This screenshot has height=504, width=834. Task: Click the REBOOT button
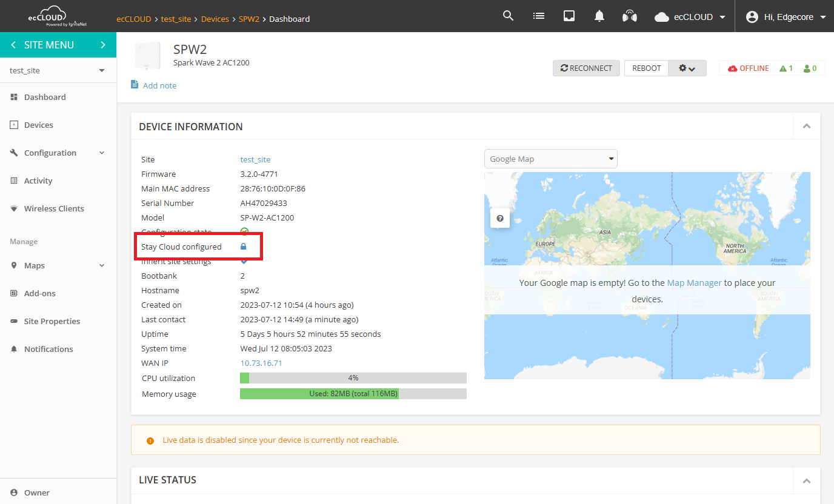pos(647,68)
